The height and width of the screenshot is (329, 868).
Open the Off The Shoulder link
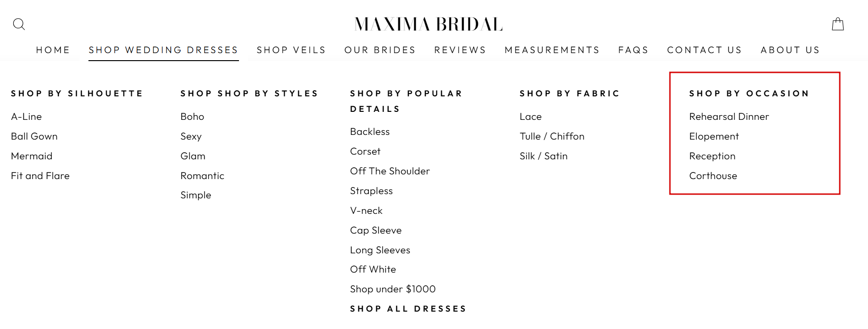click(390, 171)
